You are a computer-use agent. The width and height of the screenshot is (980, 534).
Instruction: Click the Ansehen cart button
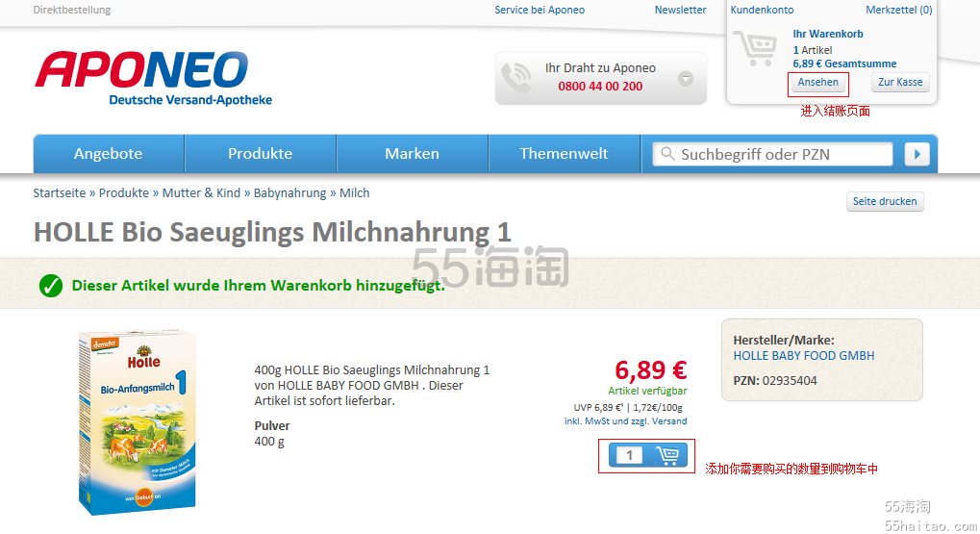818,83
